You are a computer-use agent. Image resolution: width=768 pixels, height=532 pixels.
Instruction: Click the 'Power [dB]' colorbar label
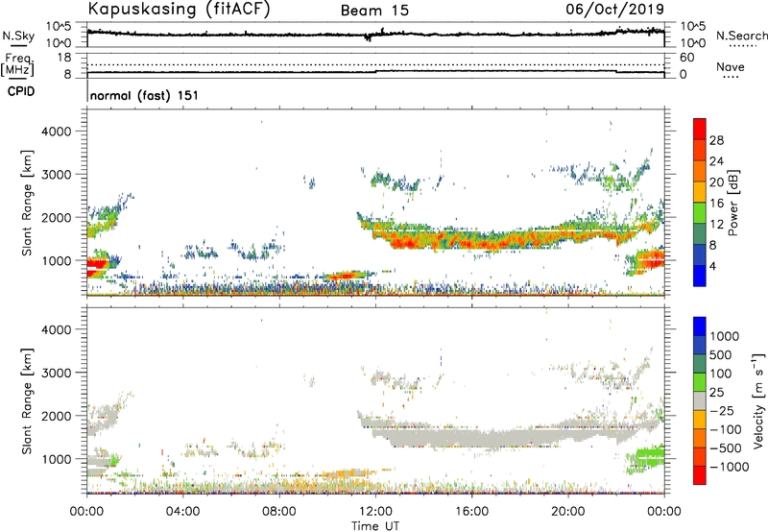[x=733, y=203]
